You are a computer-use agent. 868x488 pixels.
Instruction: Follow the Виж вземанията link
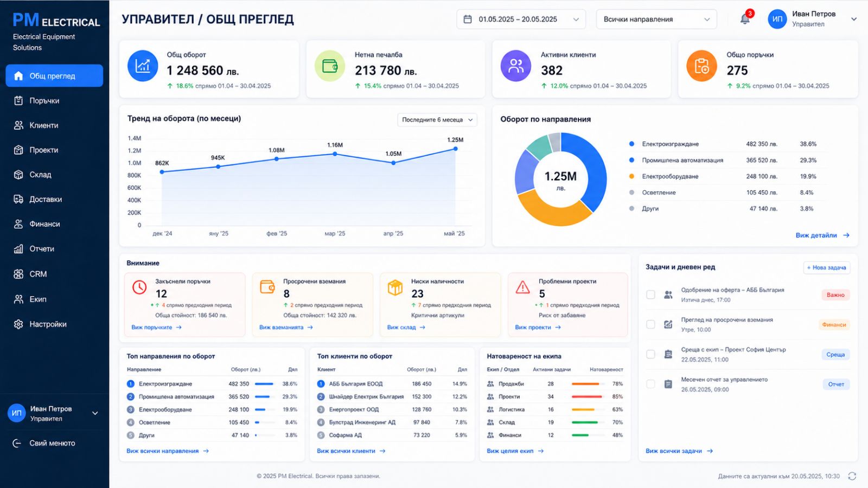point(286,328)
